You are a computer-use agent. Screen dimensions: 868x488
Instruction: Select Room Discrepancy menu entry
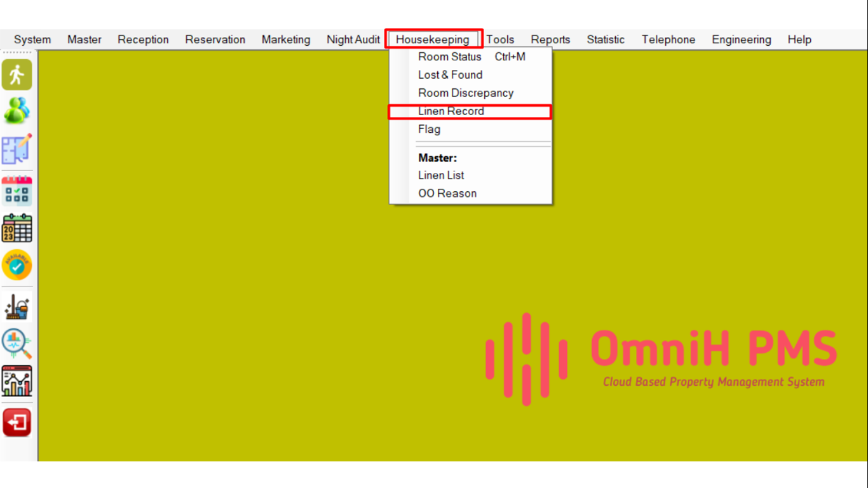pos(471,93)
